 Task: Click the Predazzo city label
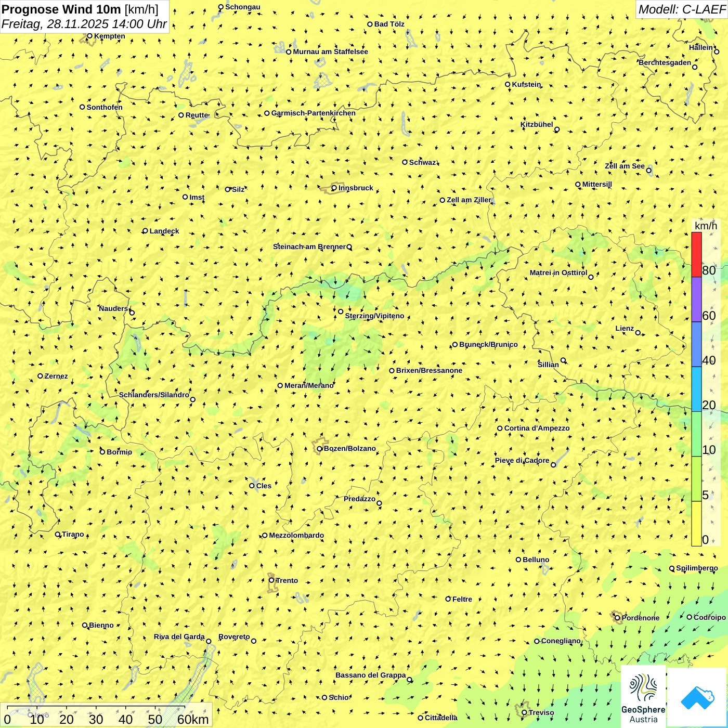point(359,499)
